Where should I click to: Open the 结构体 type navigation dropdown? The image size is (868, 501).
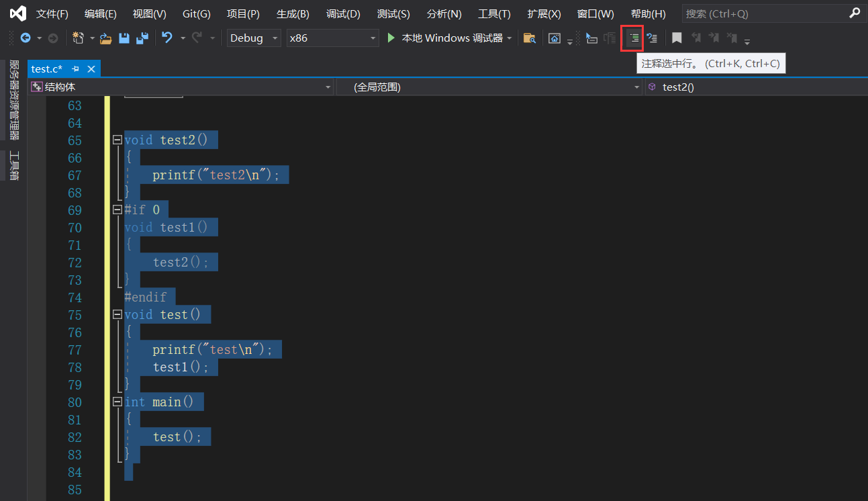point(181,87)
